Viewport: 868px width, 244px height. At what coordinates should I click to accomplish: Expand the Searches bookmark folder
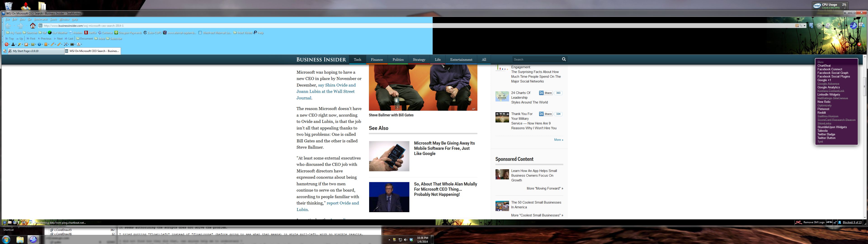coord(30,33)
